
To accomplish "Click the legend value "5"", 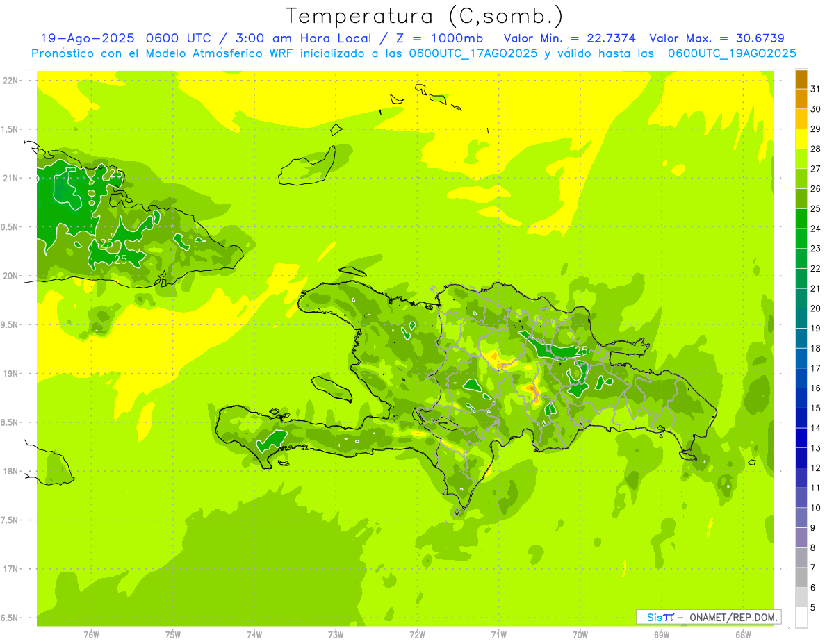I will (x=814, y=607).
